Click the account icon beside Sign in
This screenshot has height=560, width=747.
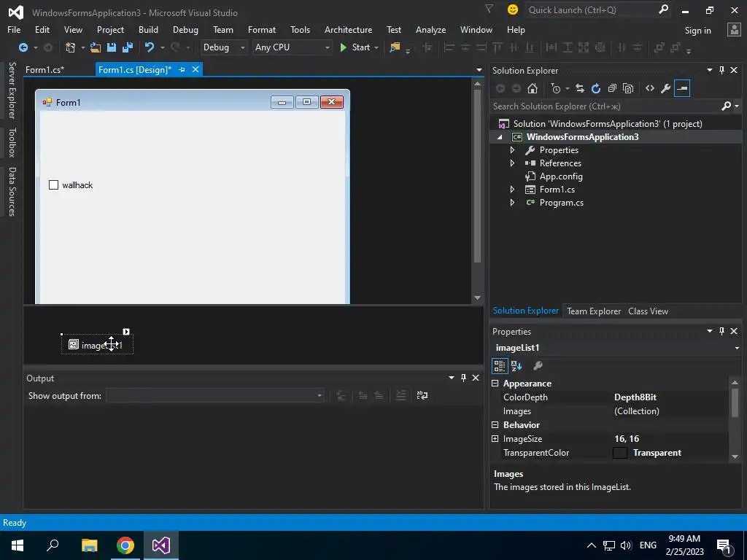coord(734,29)
